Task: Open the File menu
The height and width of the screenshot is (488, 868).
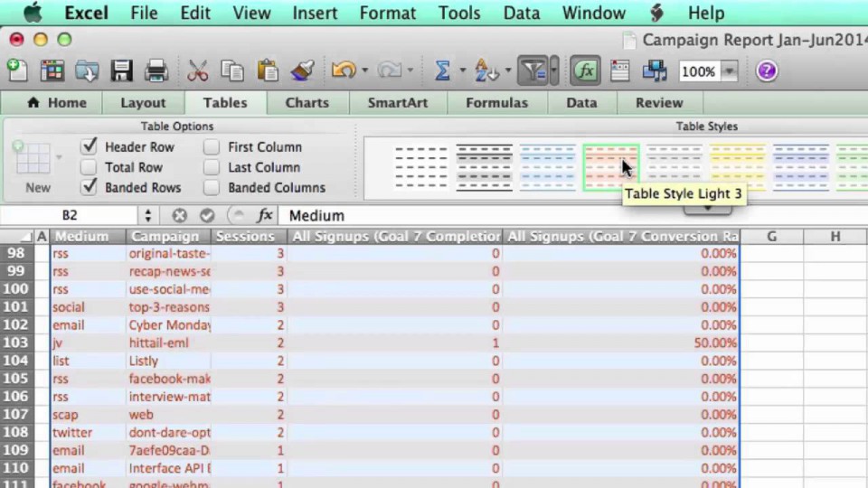Action: click(x=144, y=12)
